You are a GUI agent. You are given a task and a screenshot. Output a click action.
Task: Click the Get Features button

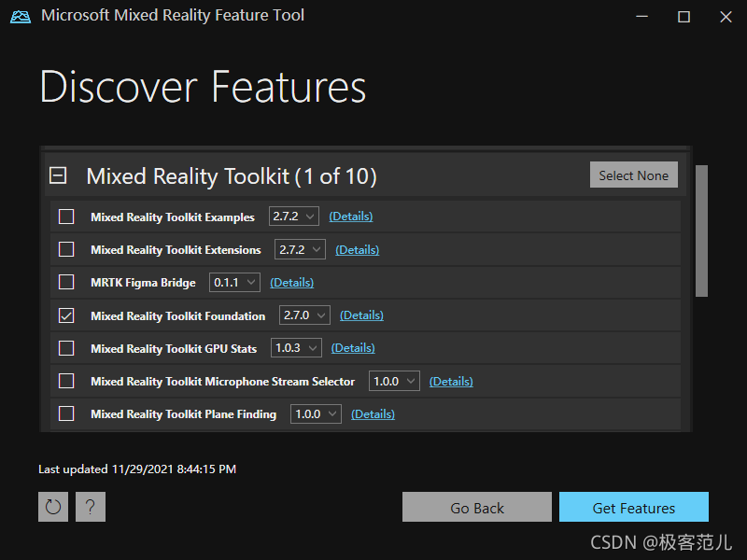(x=634, y=507)
